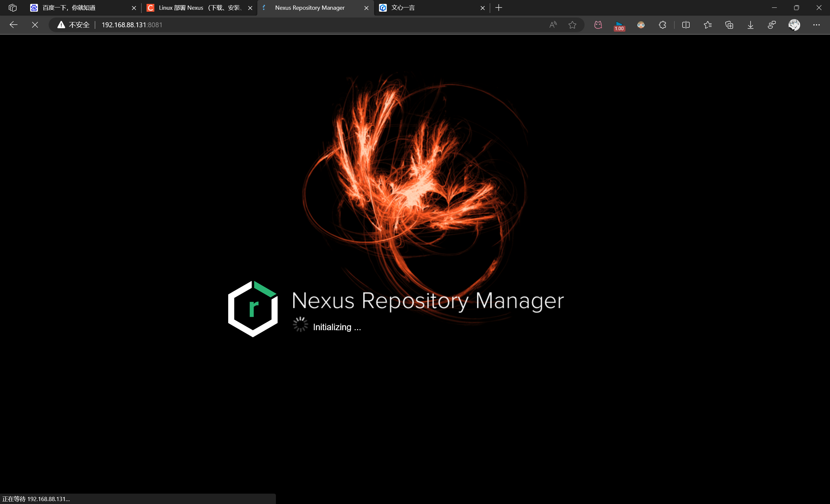Click the browser back navigation arrow
Screen dimensions: 830x504
pos(13,24)
